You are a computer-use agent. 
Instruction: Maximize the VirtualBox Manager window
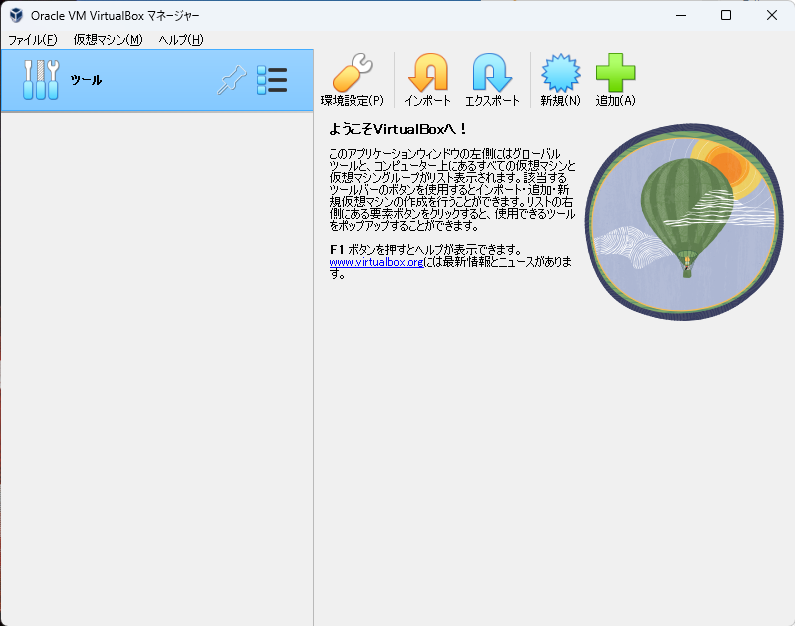(726, 15)
